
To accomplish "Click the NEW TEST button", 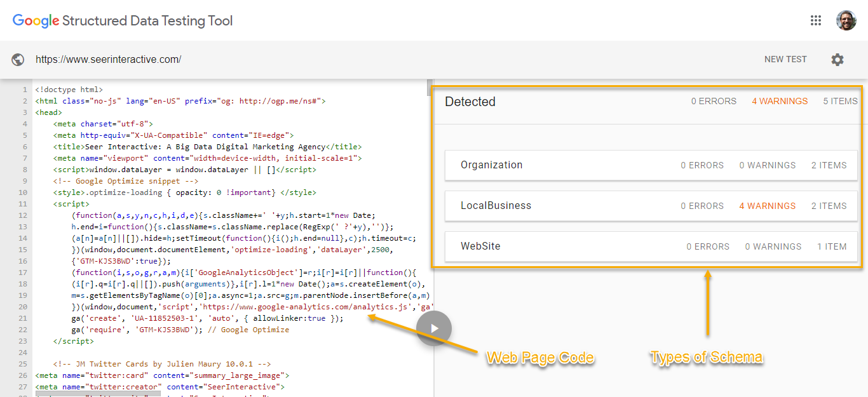I will point(785,60).
